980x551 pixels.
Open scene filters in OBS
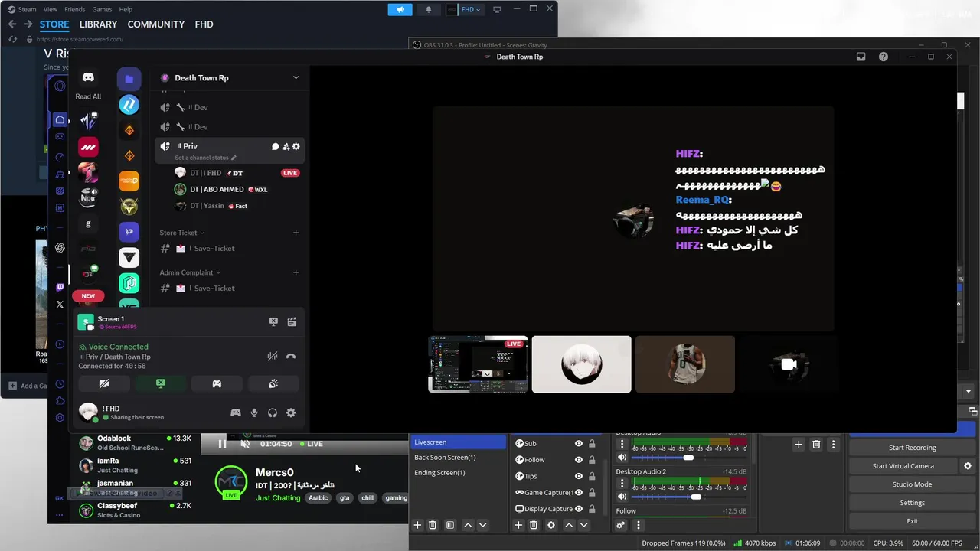[x=450, y=525]
